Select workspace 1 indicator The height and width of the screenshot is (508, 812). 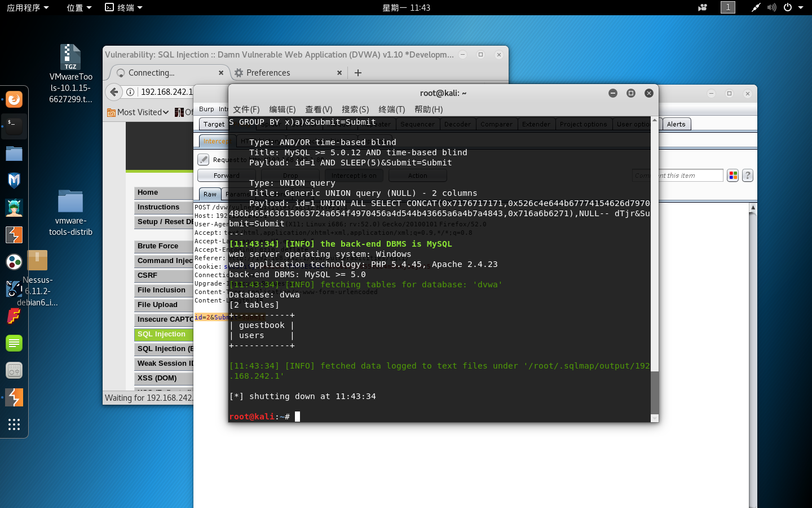[x=728, y=7]
